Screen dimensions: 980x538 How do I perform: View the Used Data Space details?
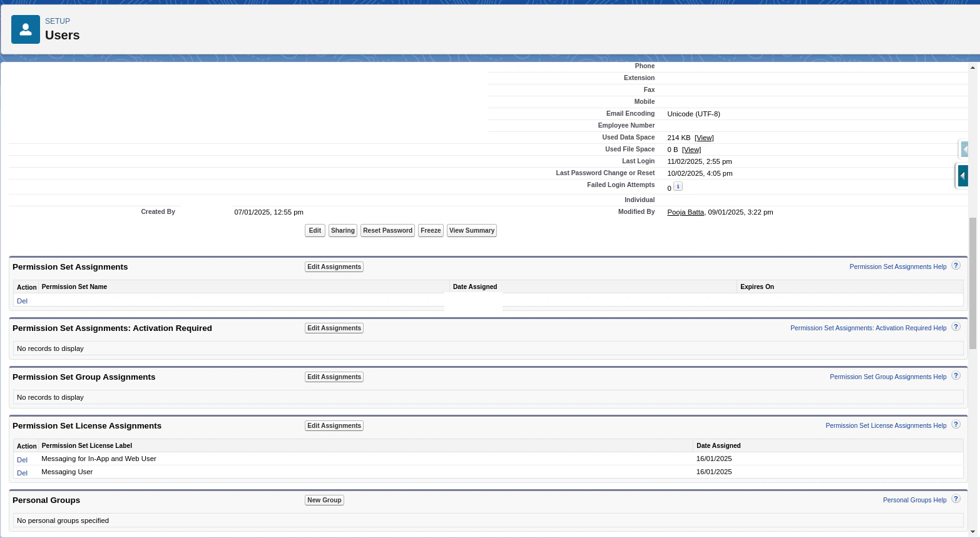tap(704, 138)
